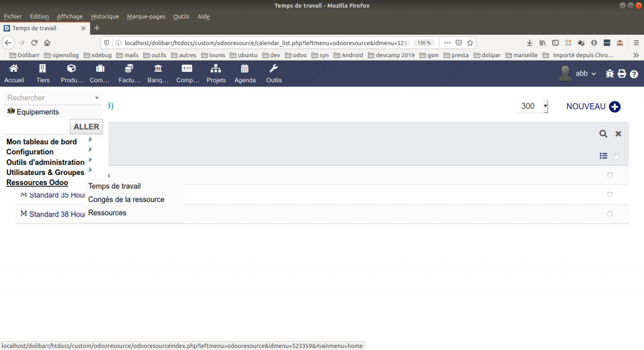The height and width of the screenshot is (350, 644).
Task: Click the bug report icon
Action: coord(609,74)
